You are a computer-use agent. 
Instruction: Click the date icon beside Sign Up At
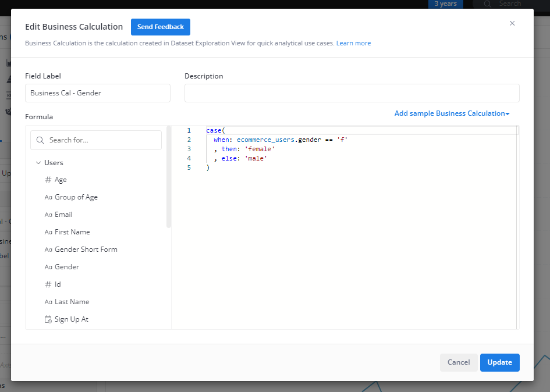click(48, 319)
